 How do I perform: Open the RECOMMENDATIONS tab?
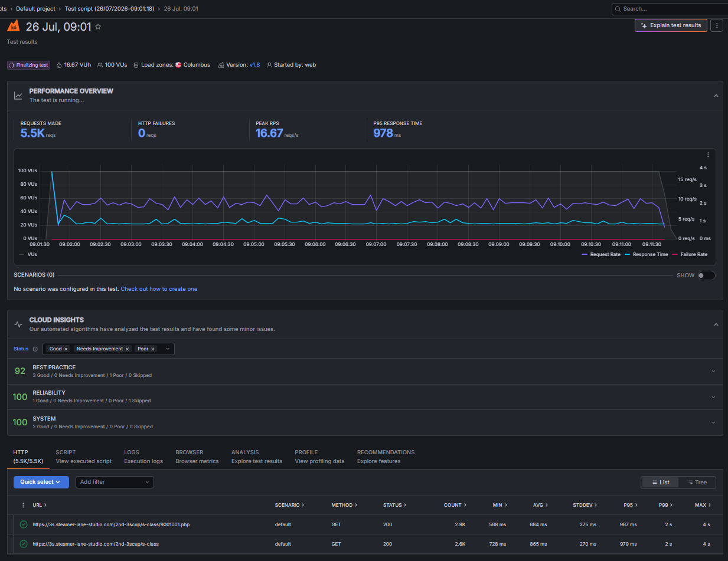pyautogui.click(x=386, y=457)
